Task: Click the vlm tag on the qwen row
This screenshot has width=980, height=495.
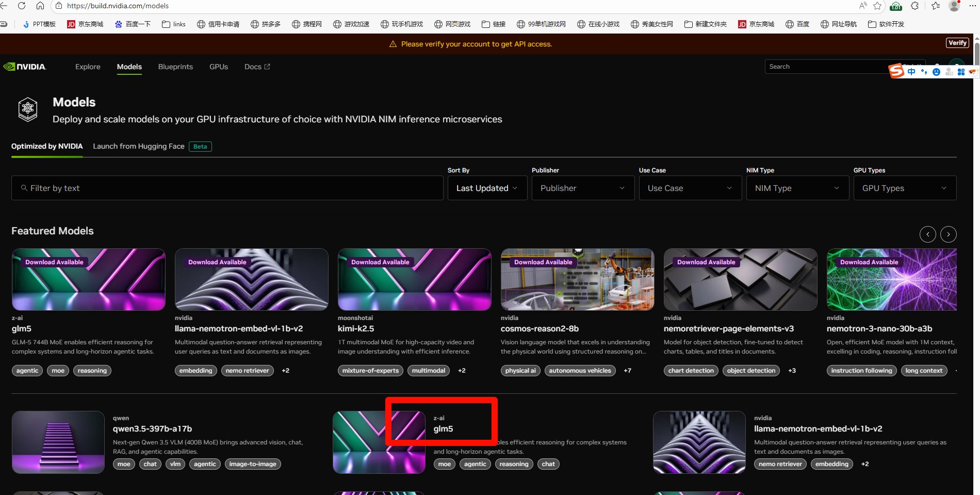Action: pos(175,464)
